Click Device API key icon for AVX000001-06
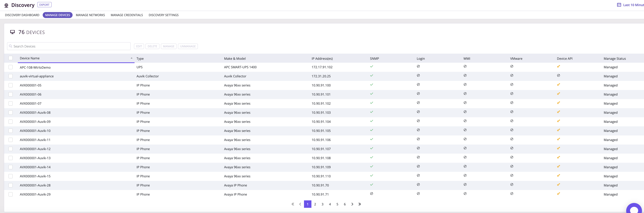 coord(558,94)
